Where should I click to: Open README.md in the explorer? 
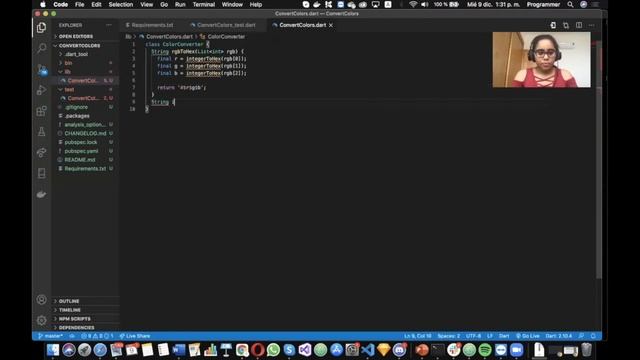tap(80, 160)
